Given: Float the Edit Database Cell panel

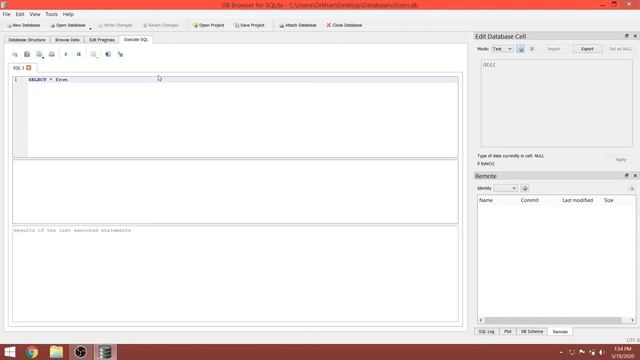Looking at the screenshot, I should 627,36.
